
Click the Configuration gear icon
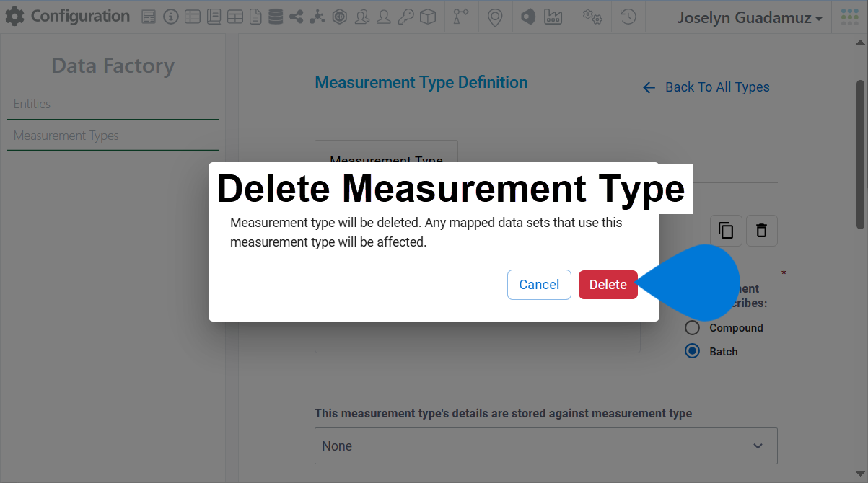click(x=14, y=17)
